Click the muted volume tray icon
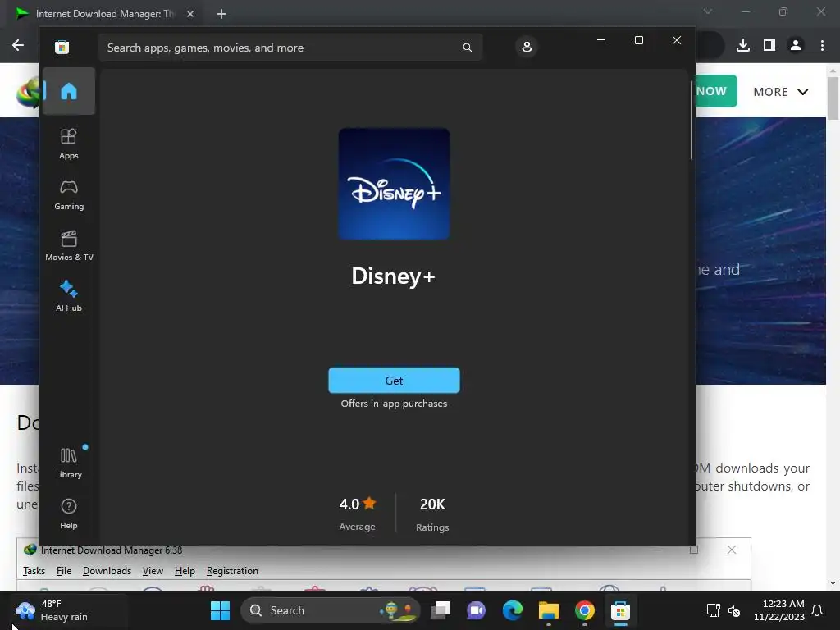This screenshot has width=840, height=630. (734, 610)
